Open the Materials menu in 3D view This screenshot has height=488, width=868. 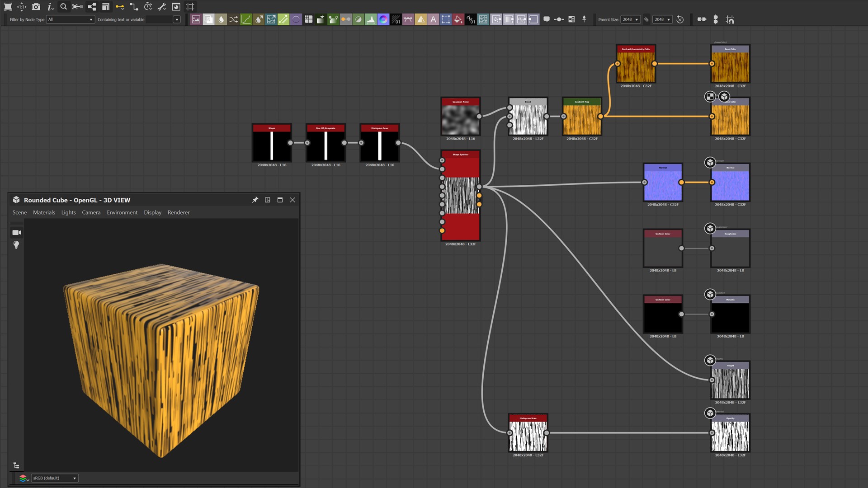(x=44, y=212)
